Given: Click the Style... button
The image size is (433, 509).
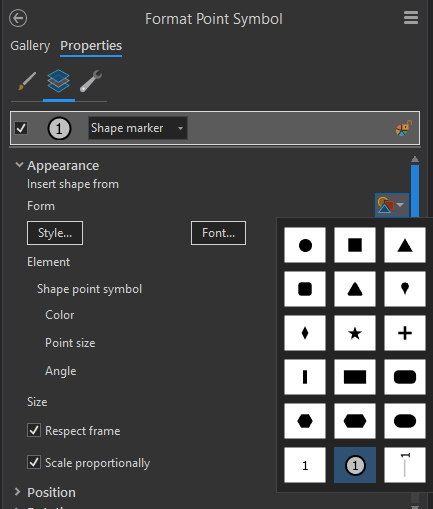Looking at the screenshot, I should (x=55, y=233).
